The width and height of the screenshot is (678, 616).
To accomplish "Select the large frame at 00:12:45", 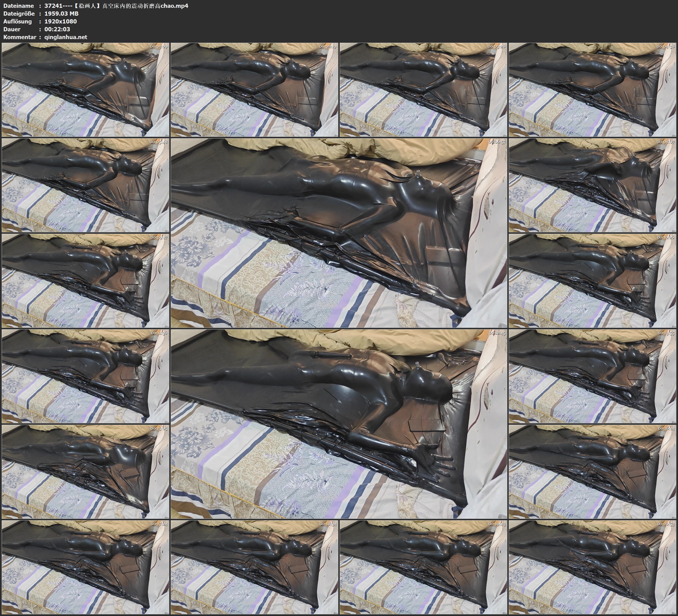I will 339,424.
